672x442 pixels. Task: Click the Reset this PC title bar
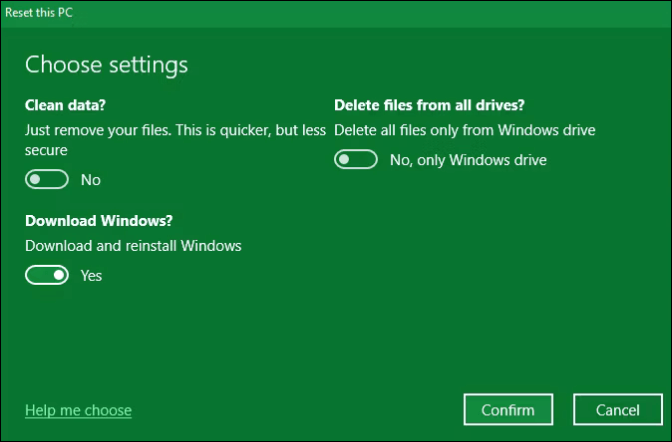tap(38, 11)
